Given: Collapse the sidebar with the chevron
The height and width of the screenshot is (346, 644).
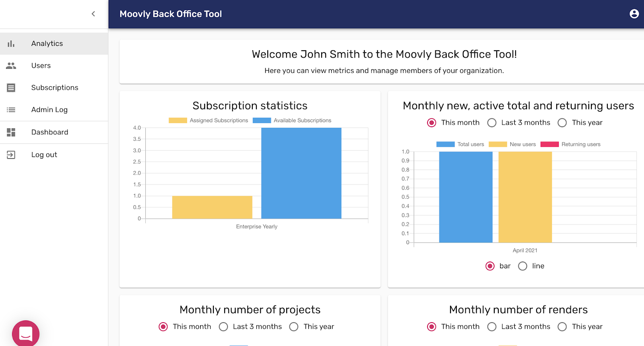Looking at the screenshot, I should 93,14.
